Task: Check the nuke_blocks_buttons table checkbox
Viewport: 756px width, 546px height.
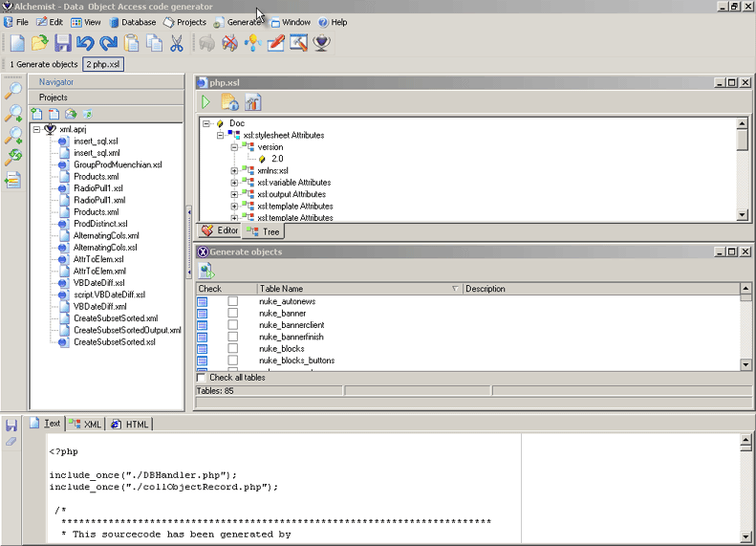Action: pyautogui.click(x=233, y=360)
